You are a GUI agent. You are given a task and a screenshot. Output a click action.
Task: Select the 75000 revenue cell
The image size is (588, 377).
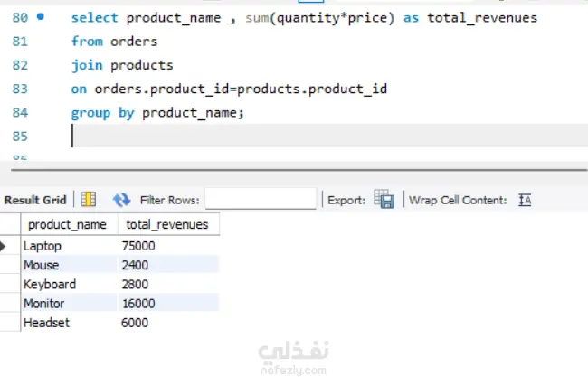(x=138, y=246)
